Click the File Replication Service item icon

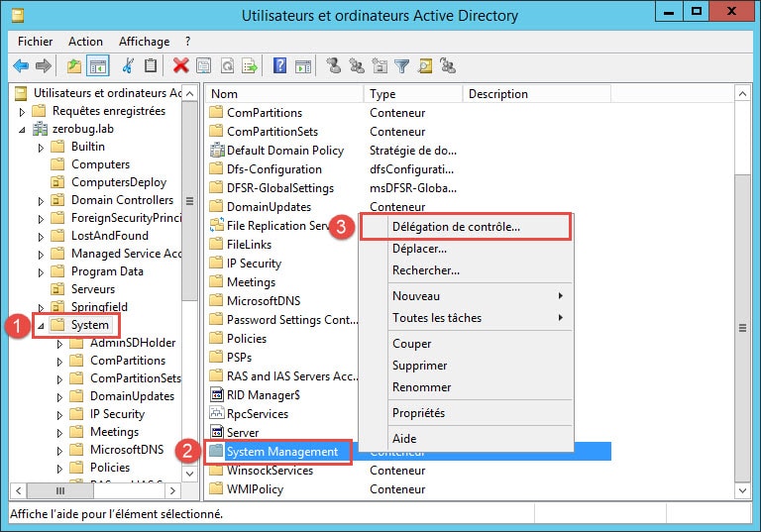click(216, 225)
